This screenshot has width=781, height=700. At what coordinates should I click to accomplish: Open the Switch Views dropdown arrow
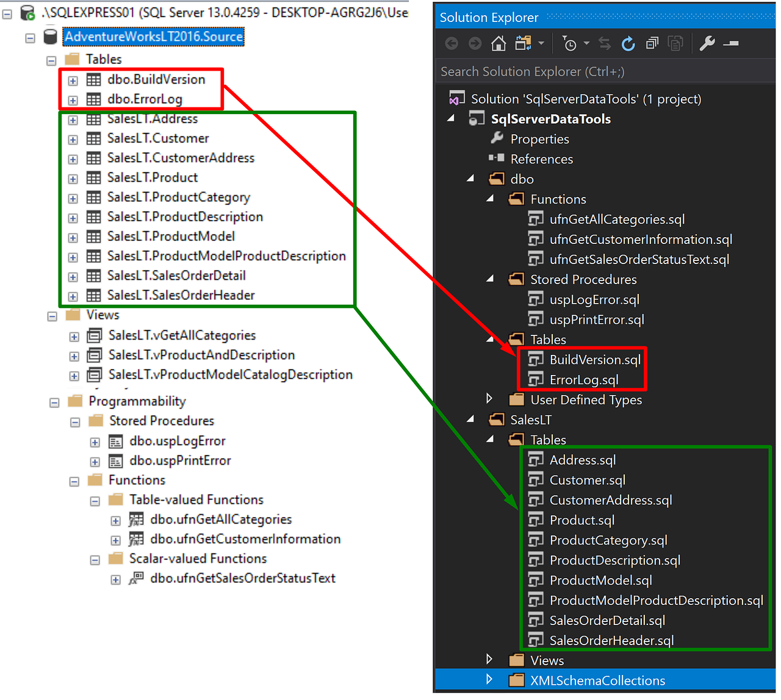coord(541,43)
